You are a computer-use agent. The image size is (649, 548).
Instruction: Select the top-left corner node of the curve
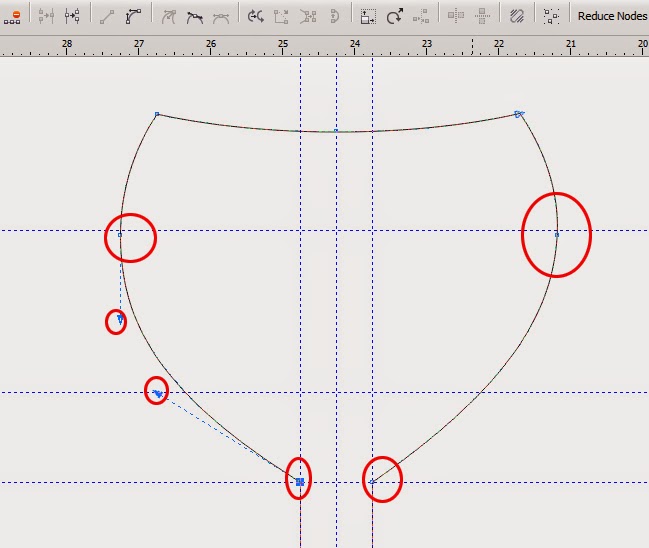(157, 114)
